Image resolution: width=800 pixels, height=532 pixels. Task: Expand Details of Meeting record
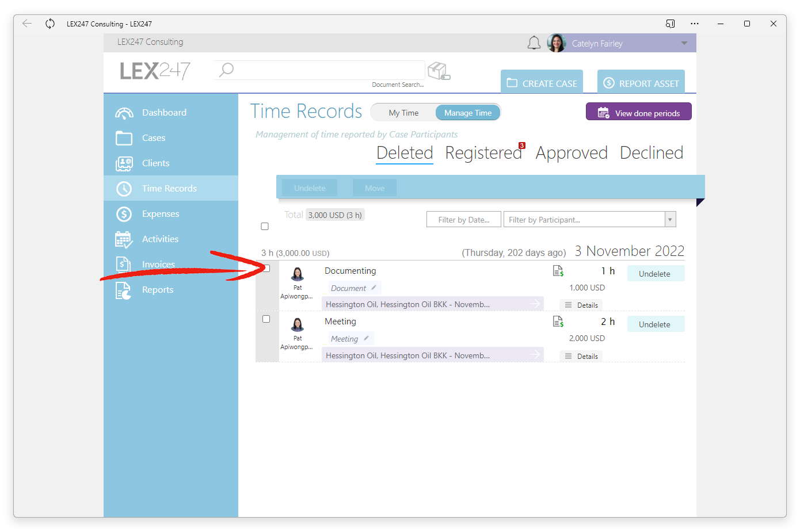(x=581, y=357)
